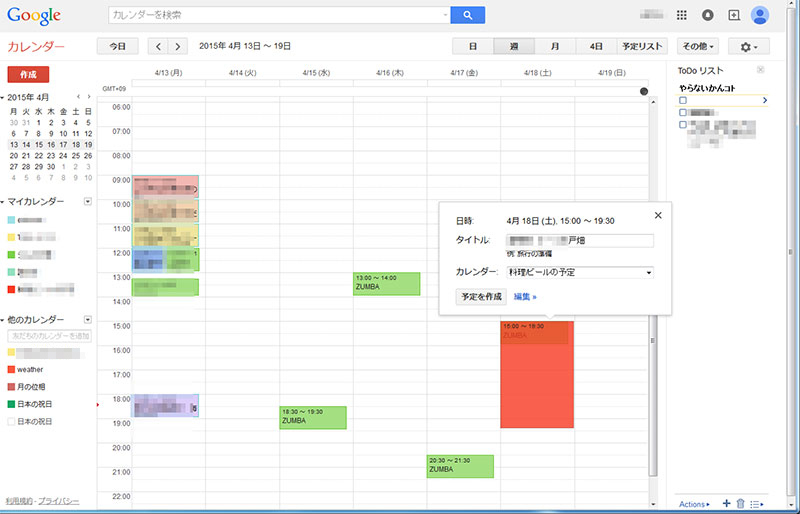The width and height of the screenshot is (800, 514).
Task: Click 友だちのカレンダーを追加 field
Action: click(x=49, y=336)
